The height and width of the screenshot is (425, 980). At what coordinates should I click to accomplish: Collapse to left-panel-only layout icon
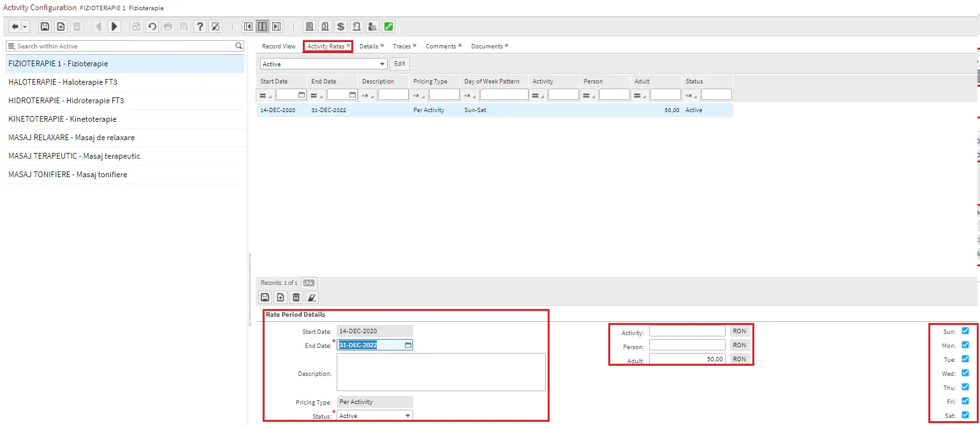coord(248,26)
